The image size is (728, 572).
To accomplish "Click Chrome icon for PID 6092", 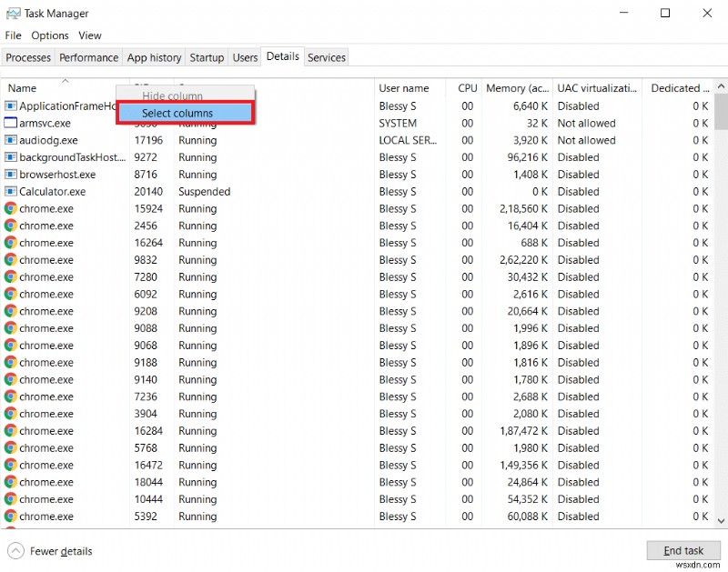I will [11, 294].
